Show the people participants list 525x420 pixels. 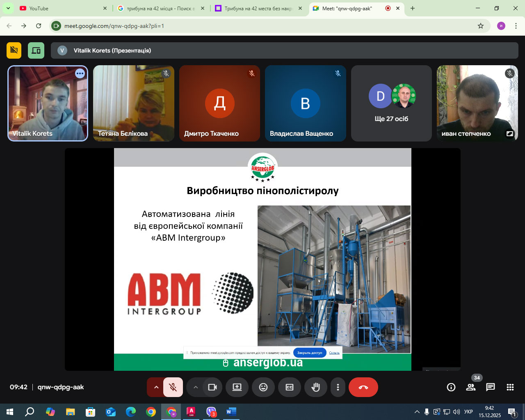(x=471, y=387)
